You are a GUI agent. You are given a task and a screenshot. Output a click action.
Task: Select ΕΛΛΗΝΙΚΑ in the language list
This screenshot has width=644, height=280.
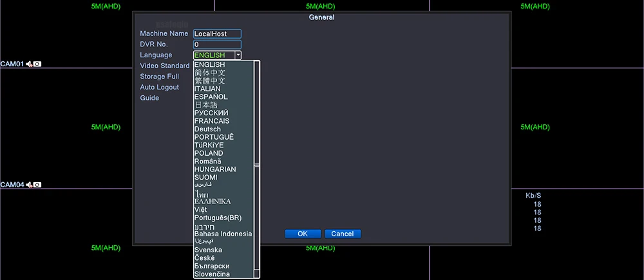click(x=223, y=201)
